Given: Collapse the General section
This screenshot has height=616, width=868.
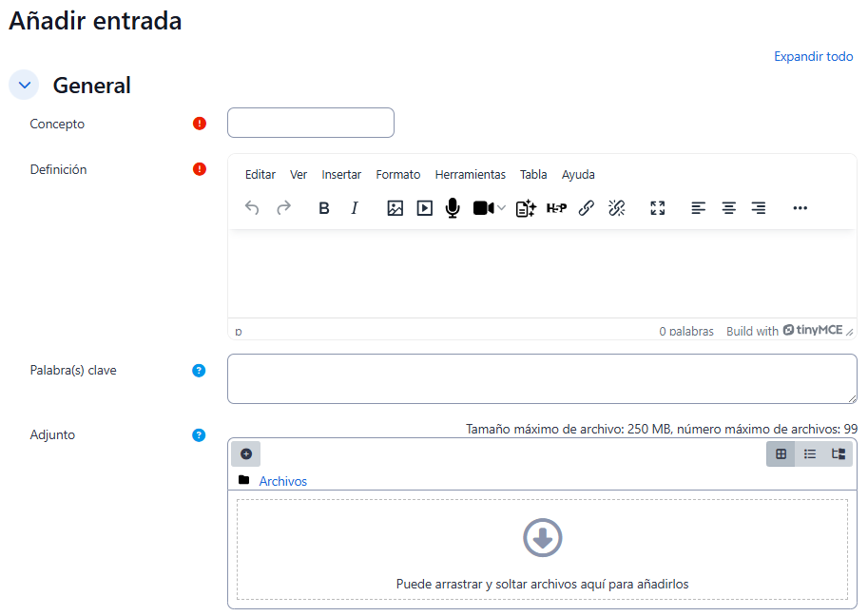Looking at the screenshot, I should pos(25,86).
